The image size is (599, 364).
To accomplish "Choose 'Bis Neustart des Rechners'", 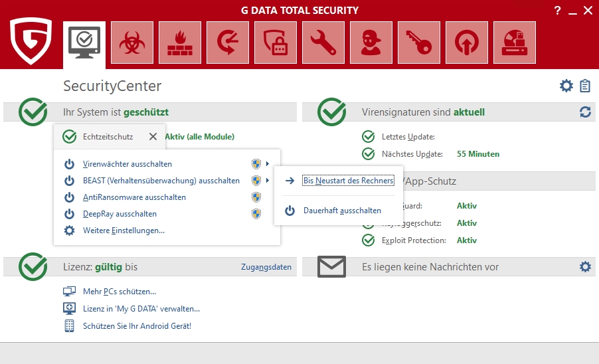I will pos(348,180).
